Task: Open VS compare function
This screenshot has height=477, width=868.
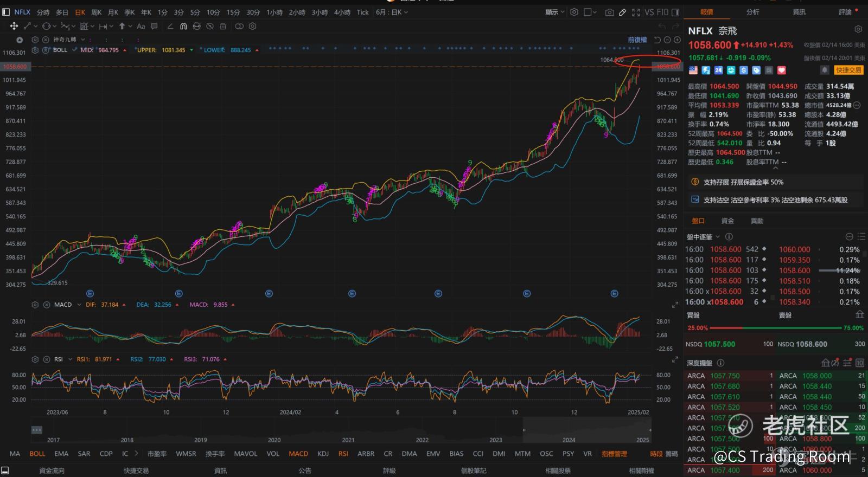Action: pos(649,12)
